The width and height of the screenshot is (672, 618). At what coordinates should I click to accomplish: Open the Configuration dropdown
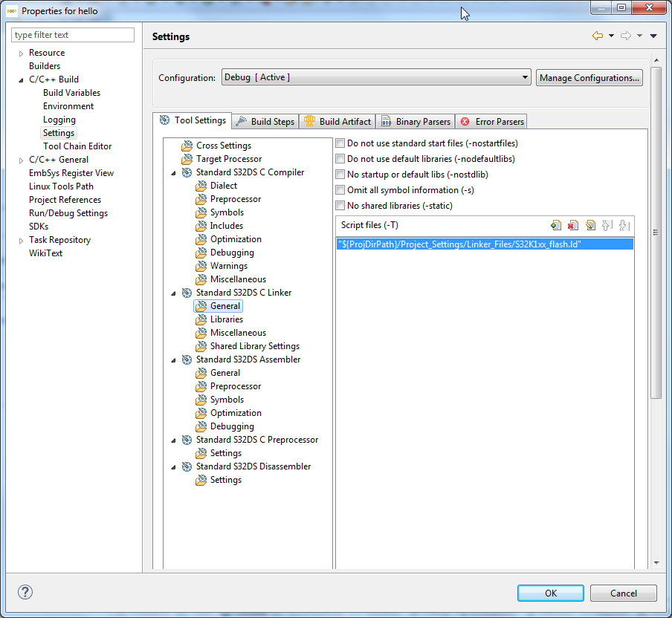pos(376,77)
